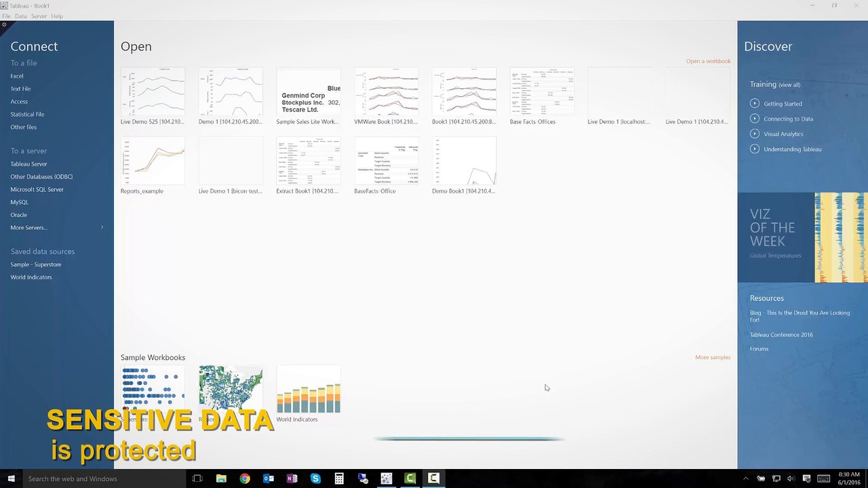This screenshot has height=488, width=868.
Task: Connect to an Access database
Action: coord(19,102)
